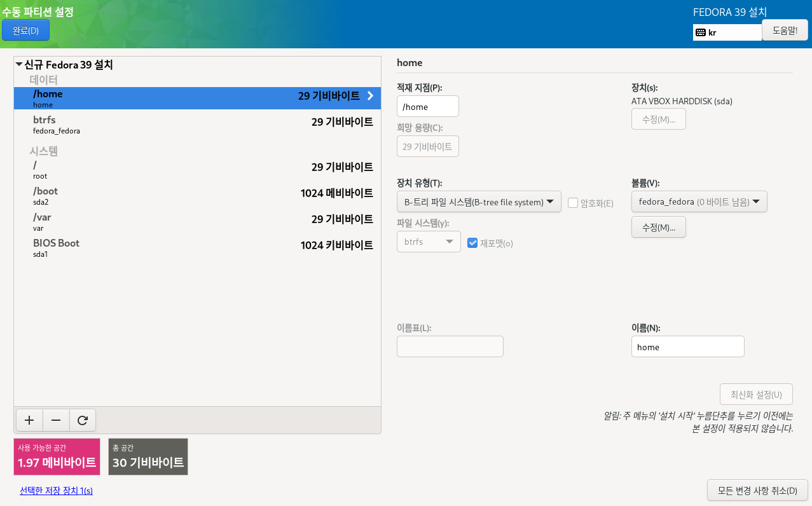Screen dimensions: 812x506
Task: Click the reload storage configuration icon
Action: pyautogui.click(x=83, y=420)
